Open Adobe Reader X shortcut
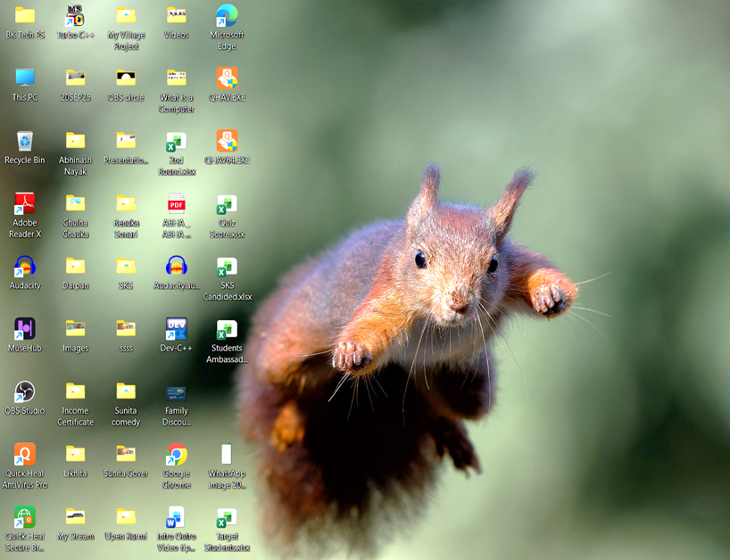This screenshot has width=730, height=560. point(25,204)
